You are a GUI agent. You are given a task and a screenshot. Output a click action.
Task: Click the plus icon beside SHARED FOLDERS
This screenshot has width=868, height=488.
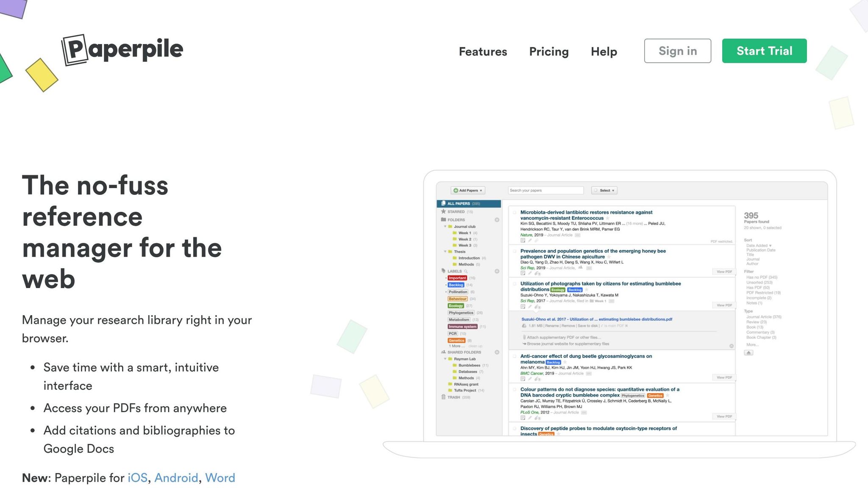pyautogui.click(x=497, y=352)
